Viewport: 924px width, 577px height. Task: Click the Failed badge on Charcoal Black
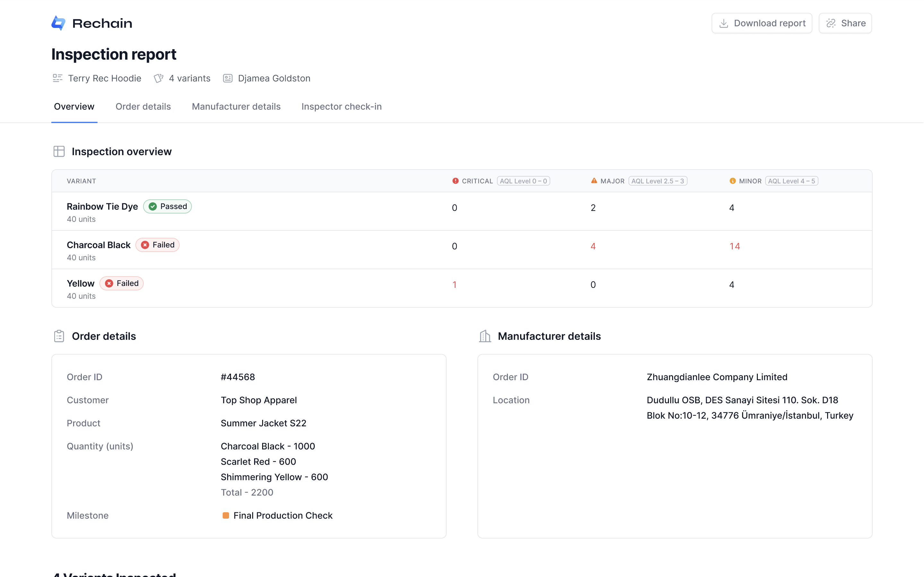(157, 245)
